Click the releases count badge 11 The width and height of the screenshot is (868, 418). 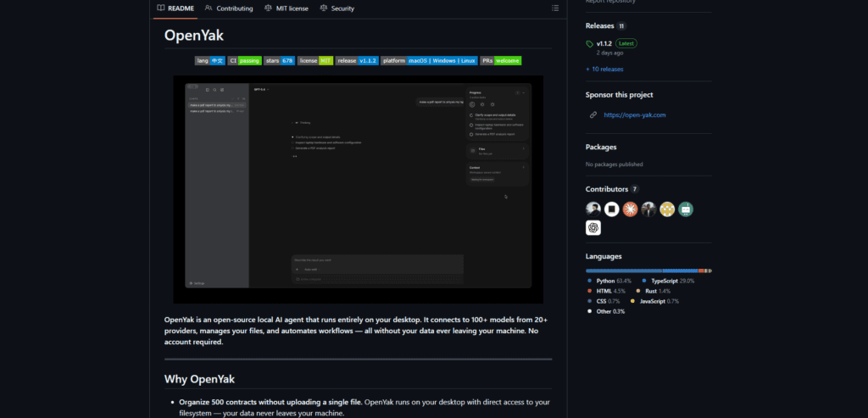(622, 26)
